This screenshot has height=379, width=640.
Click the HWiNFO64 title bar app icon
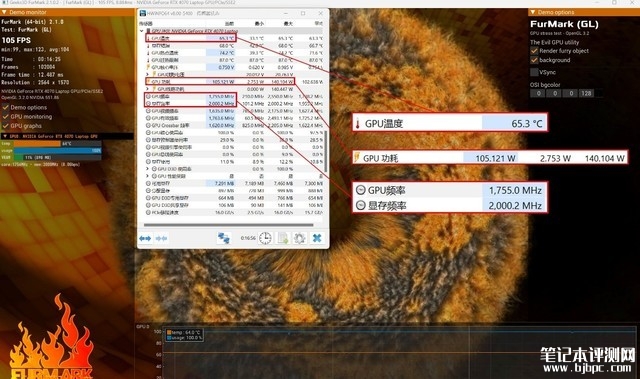142,13
